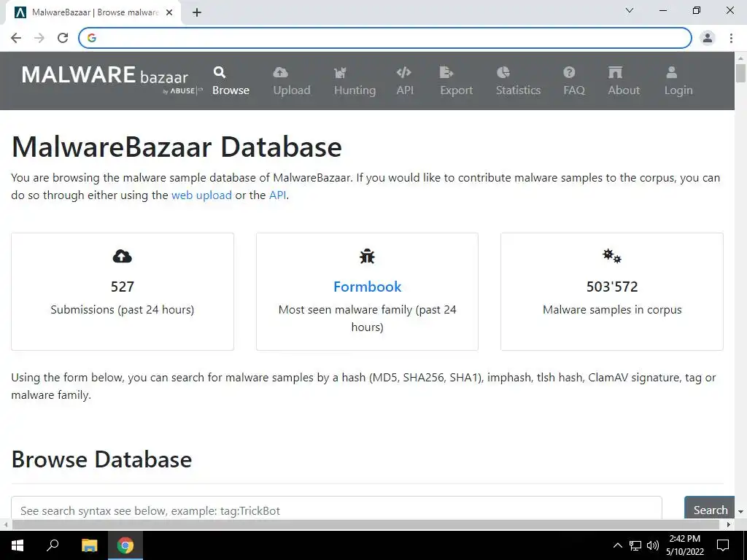Click the Search button
The height and width of the screenshot is (560, 747).
tap(710, 508)
